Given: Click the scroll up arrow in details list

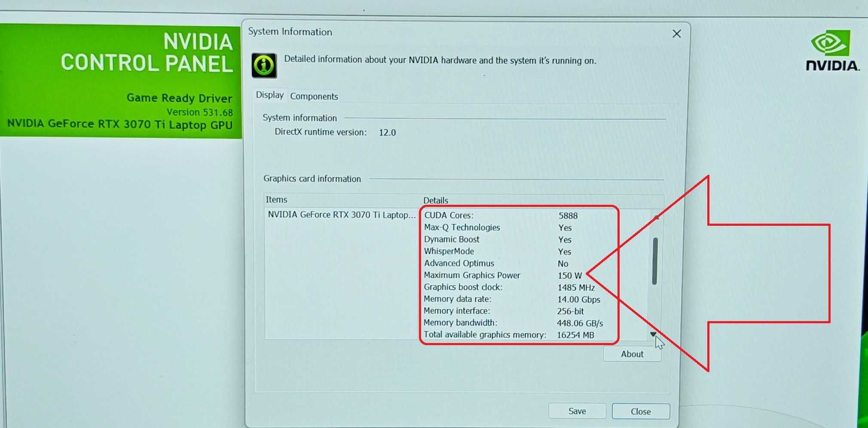Looking at the screenshot, I should [x=656, y=218].
